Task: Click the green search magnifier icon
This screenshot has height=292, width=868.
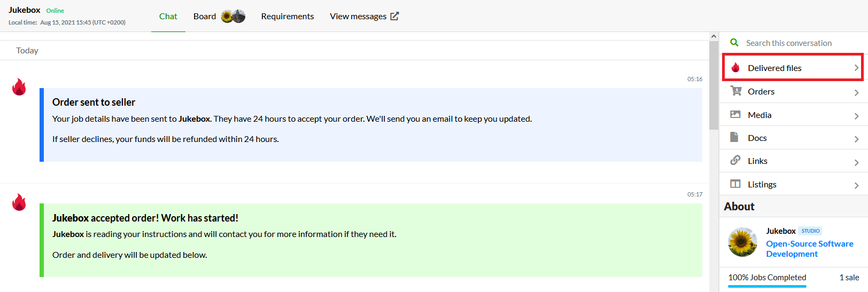Action: tap(734, 42)
